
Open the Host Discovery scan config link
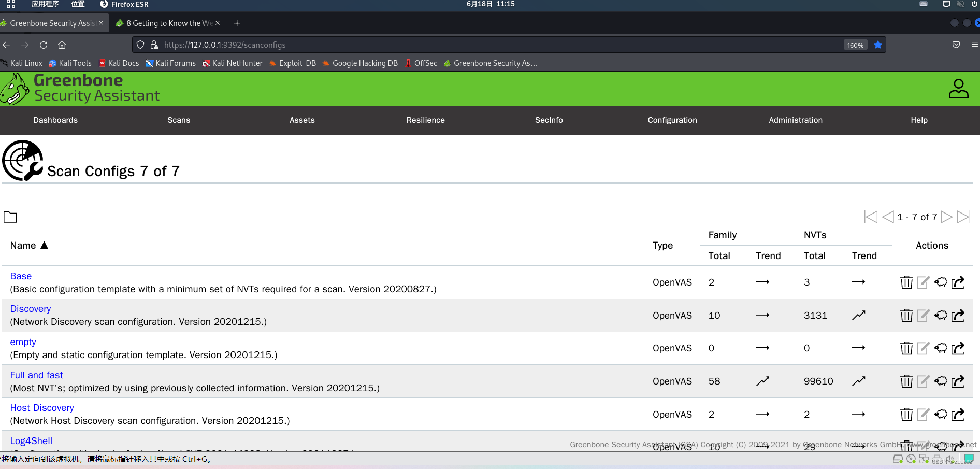click(42, 408)
